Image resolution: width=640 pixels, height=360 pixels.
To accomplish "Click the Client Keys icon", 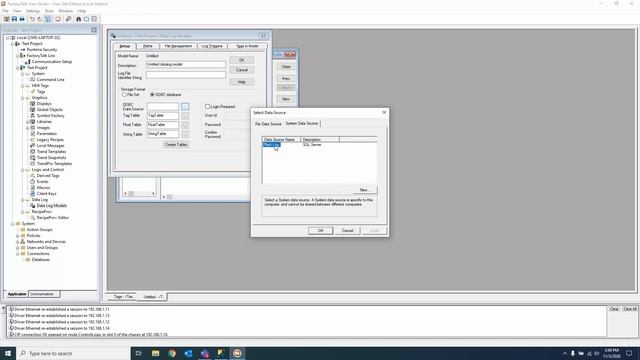I will coord(33,193).
